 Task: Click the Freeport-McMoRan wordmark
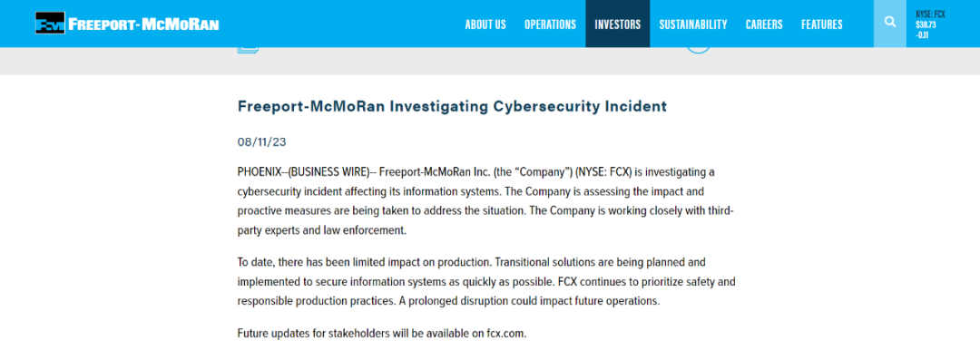point(143,24)
